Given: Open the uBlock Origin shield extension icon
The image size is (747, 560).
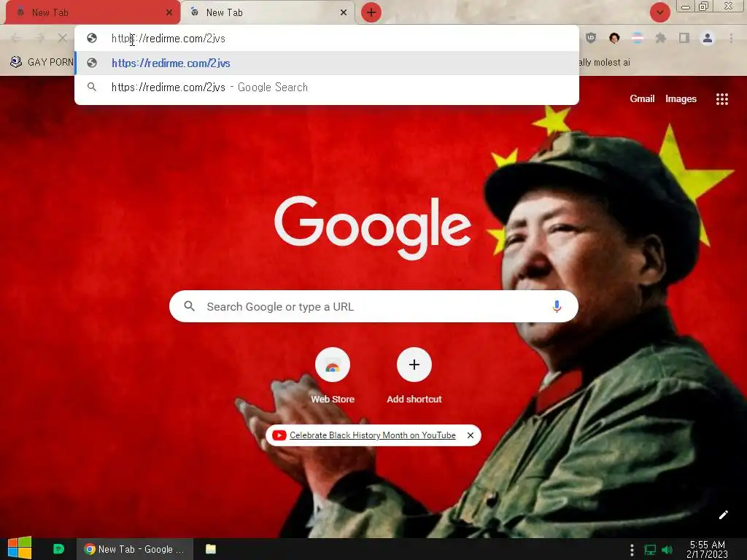Looking at the screenshot, I should pyautogui.click(x=591, y=38).
